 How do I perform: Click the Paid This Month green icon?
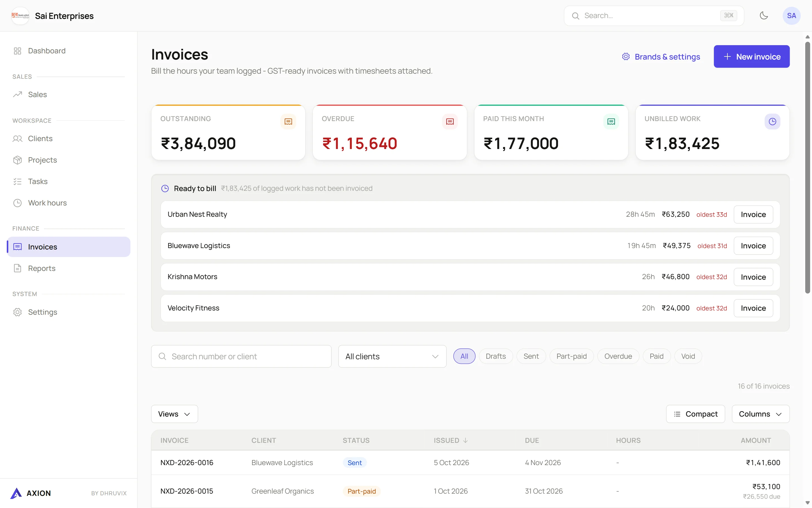[x=611, y=121]
